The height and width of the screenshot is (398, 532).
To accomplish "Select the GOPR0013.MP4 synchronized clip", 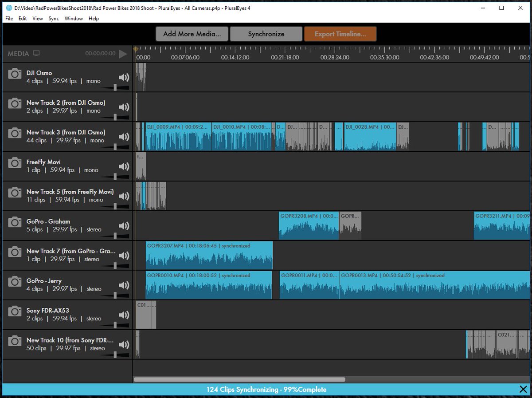I will click(x=435, y=285).
